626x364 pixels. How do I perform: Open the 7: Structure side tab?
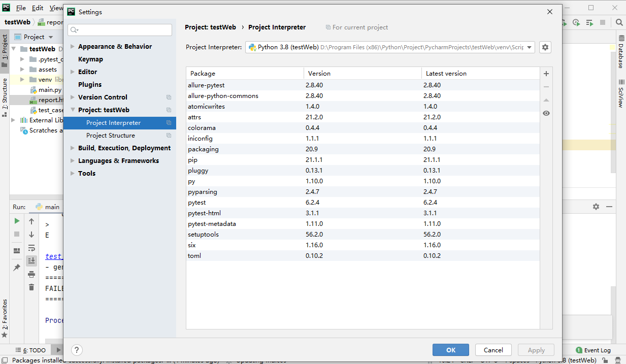click(x=5, y=97)
